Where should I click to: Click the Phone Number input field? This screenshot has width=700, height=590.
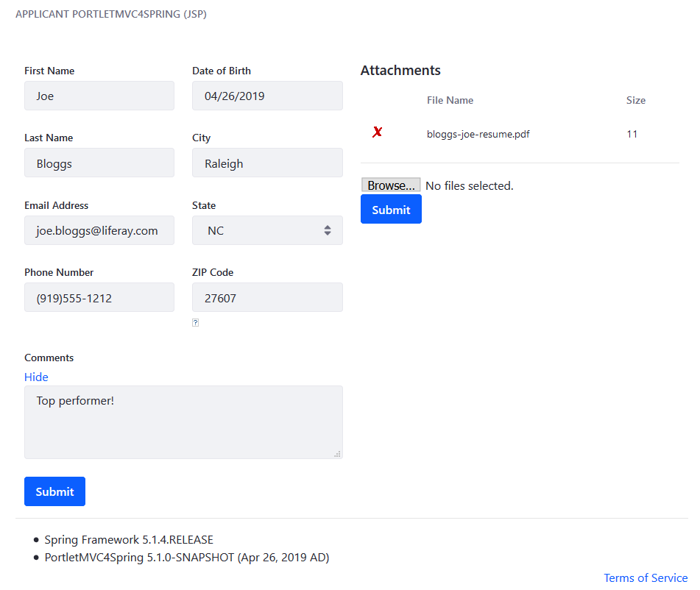tap(99, 297)
